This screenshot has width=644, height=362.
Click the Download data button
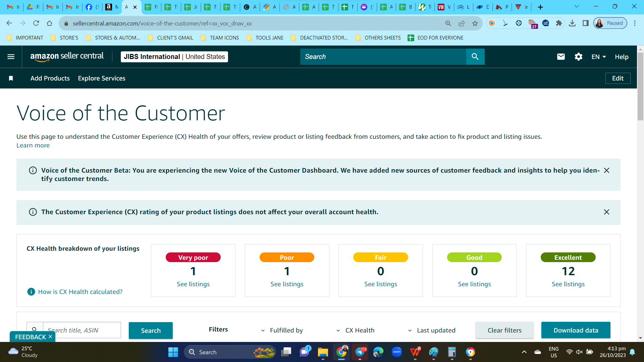pos(576,330)
